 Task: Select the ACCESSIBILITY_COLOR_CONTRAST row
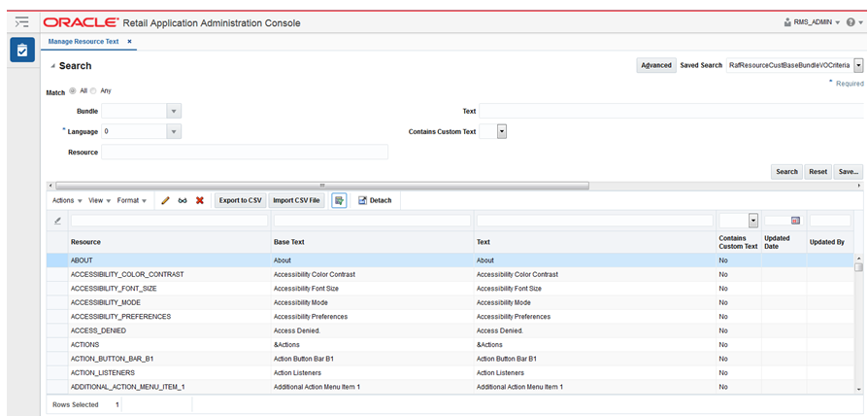451,274
